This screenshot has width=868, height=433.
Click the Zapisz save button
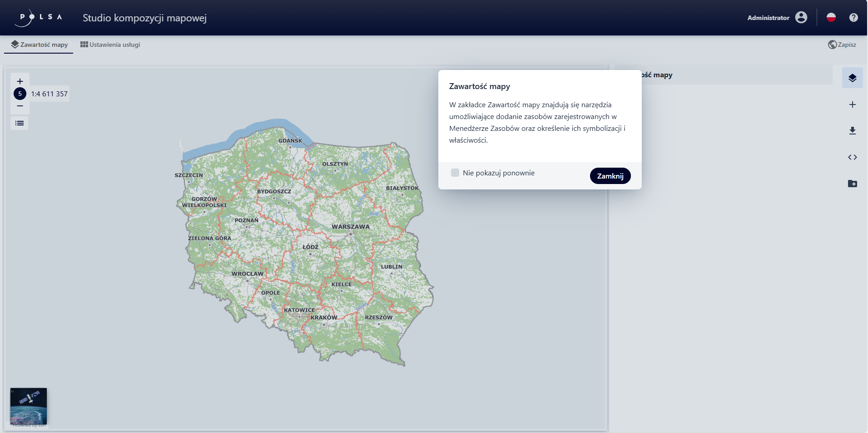(x=842, y=45)
